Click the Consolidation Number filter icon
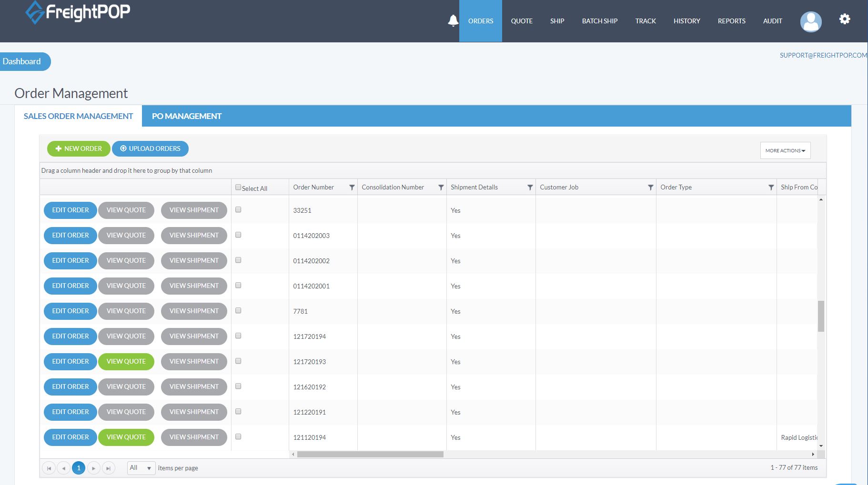This screenshot has height=485, width=868. click(441, 188)
